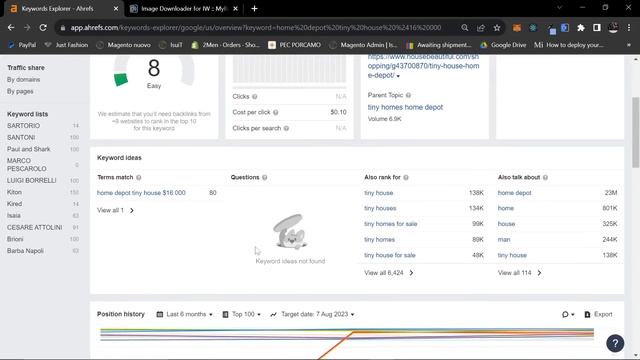The width and height of the screenshot is (640, 360).
Task: Open the housebeautiful.com top result URL
Action: tap(423, 66)
